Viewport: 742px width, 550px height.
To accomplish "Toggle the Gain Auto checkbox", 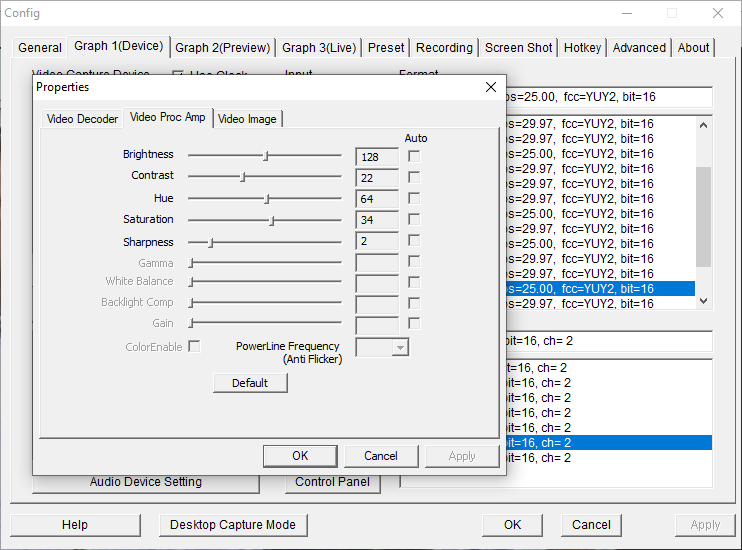I will tap(414, 323).
